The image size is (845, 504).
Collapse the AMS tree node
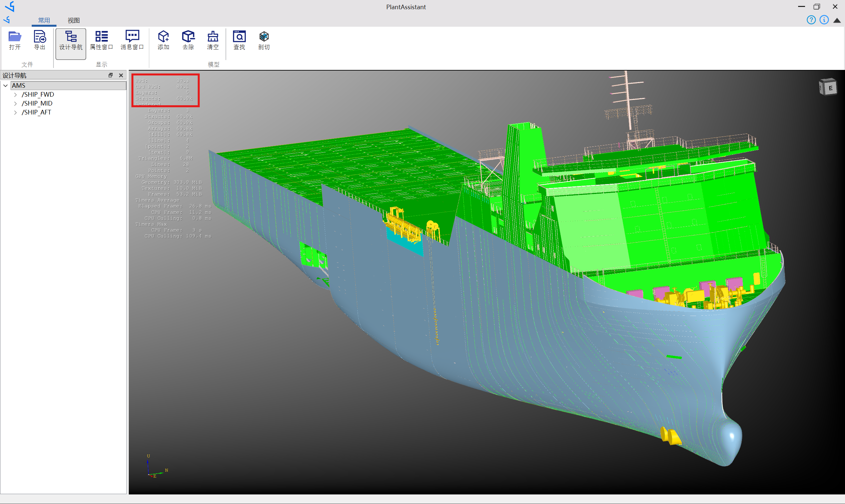coord(5,85)
